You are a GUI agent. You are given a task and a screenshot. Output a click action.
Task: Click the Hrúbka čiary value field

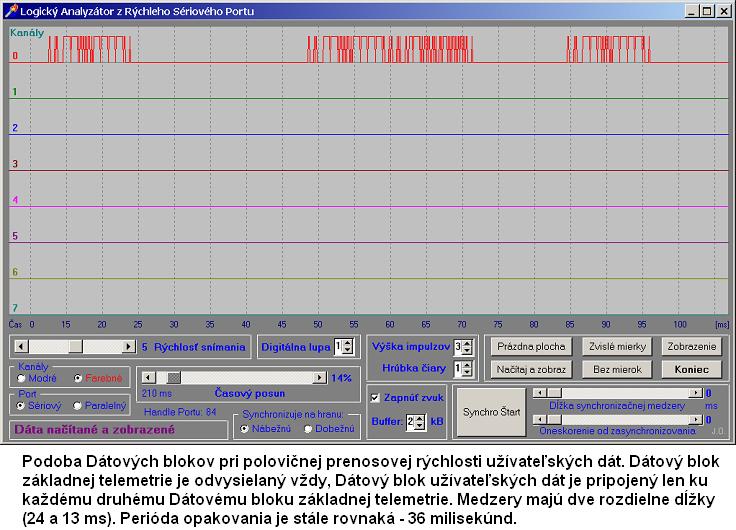[458, 369]
